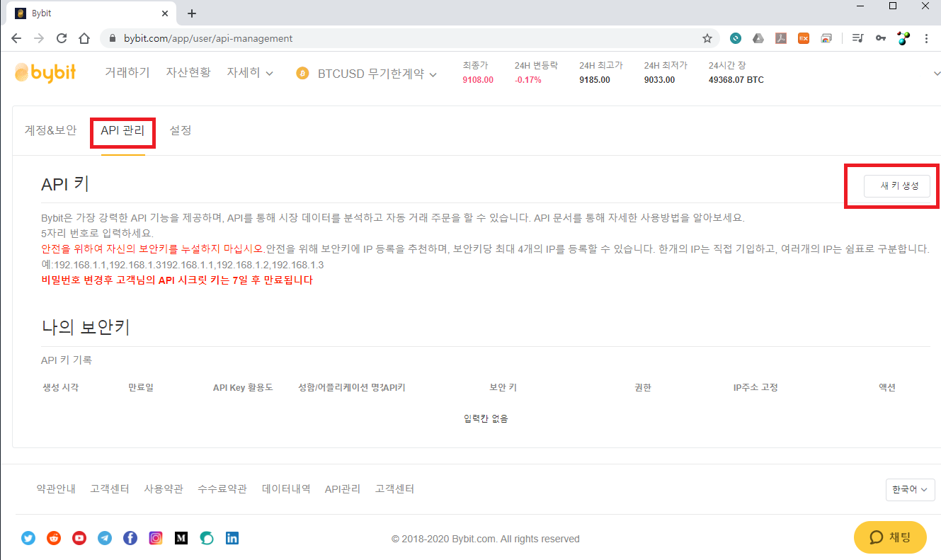Open 데이터내역 footer link
The height and width of the screenshot is (560, 941).
tap(286, 489)
